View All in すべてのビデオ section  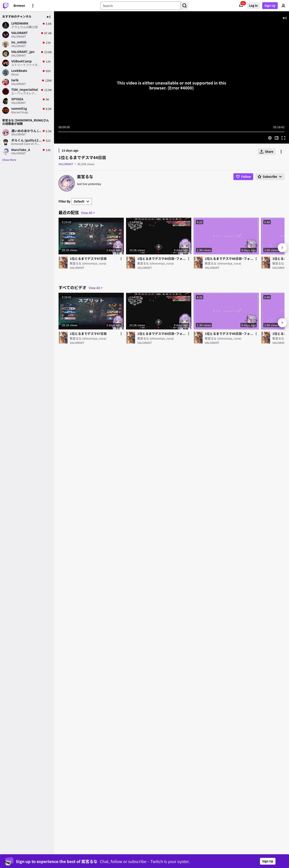(96, 288)
